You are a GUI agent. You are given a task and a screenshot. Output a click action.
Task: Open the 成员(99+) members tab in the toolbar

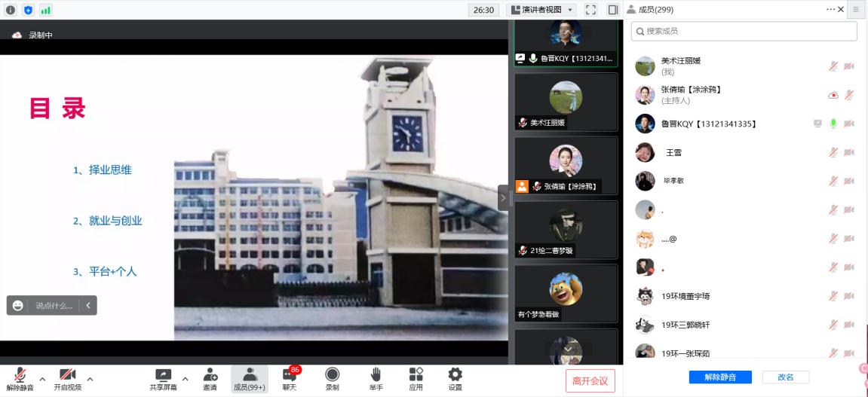point(250,377)
